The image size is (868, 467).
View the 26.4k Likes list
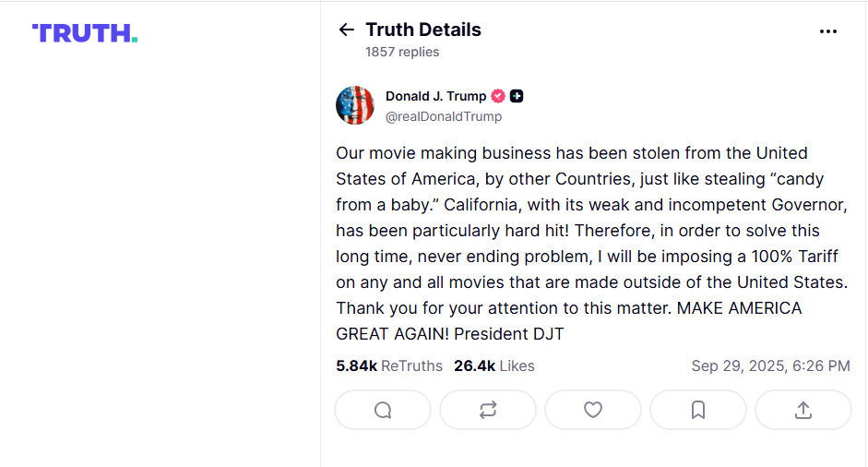click(494, 365)
